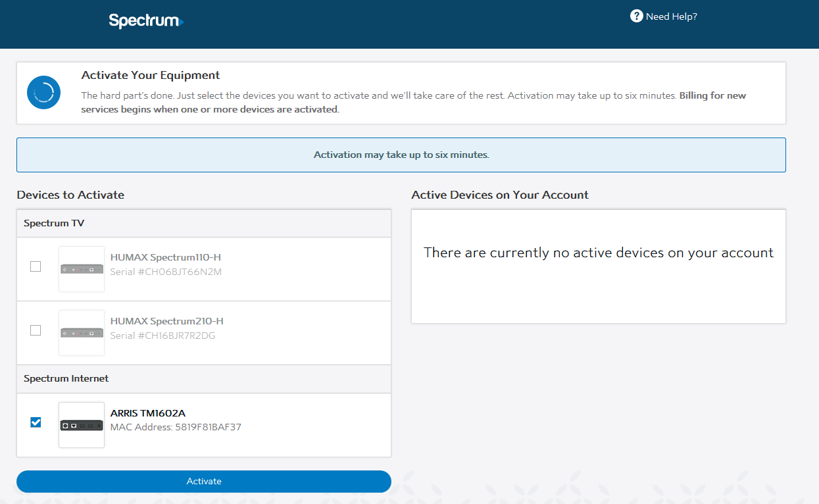Click the Activate button

204,482
